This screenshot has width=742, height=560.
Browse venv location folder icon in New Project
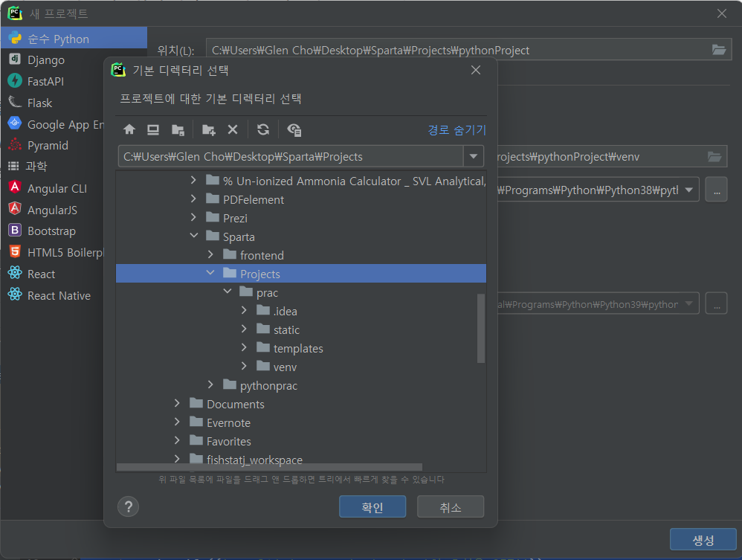pyautogui.click(x=714, y=157)
